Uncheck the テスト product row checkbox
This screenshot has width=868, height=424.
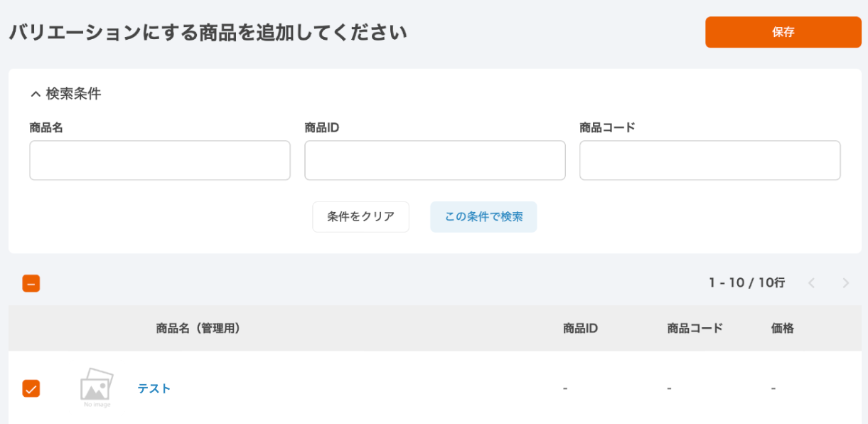31,388
